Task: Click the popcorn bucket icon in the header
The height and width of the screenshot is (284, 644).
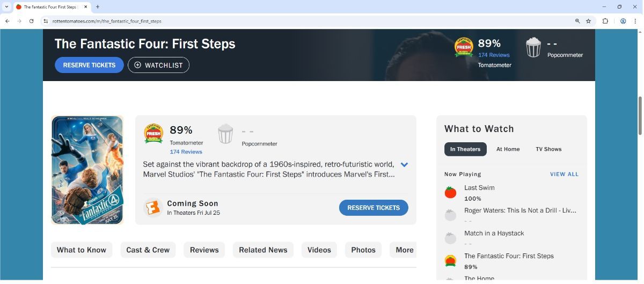Action: (x=533, y=47)
